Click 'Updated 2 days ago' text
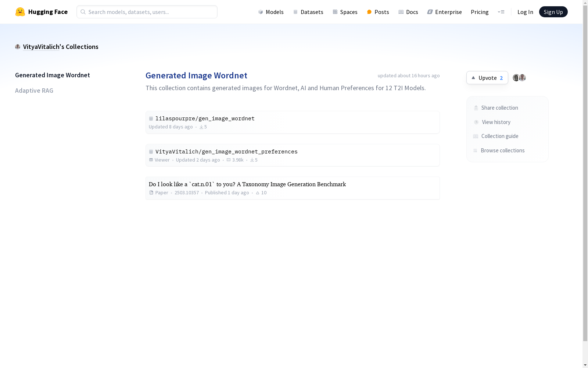 (x=198, y=160)
